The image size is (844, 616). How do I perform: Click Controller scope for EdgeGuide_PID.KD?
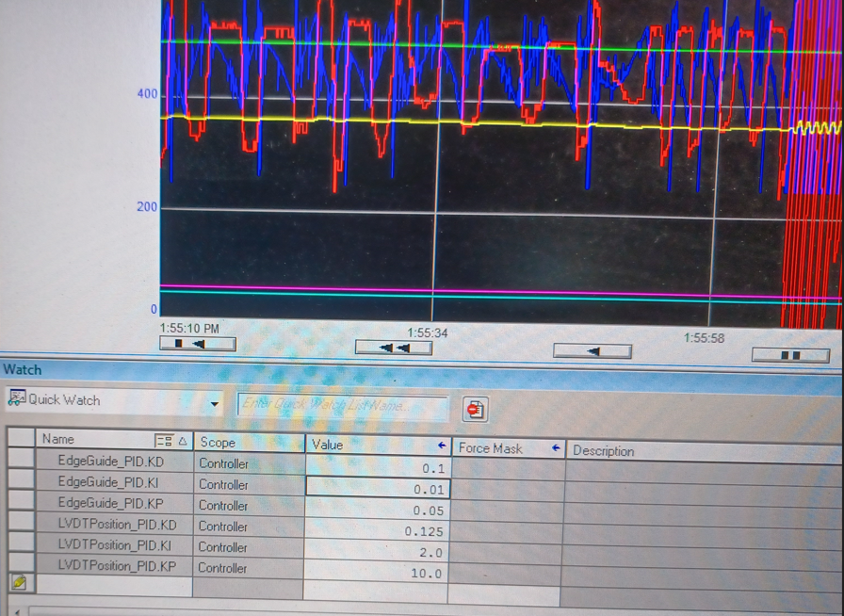(223, 463)
